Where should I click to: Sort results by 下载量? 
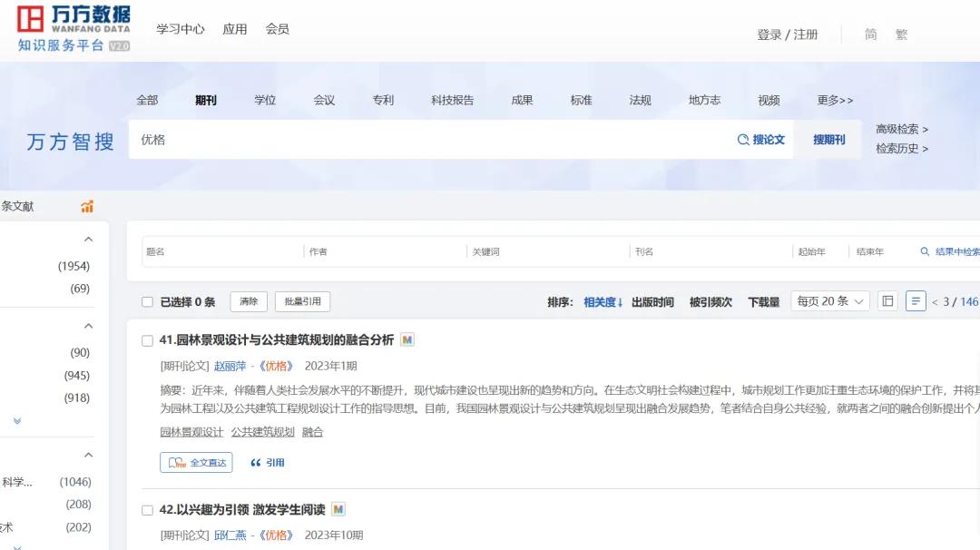tap(764, 302)
